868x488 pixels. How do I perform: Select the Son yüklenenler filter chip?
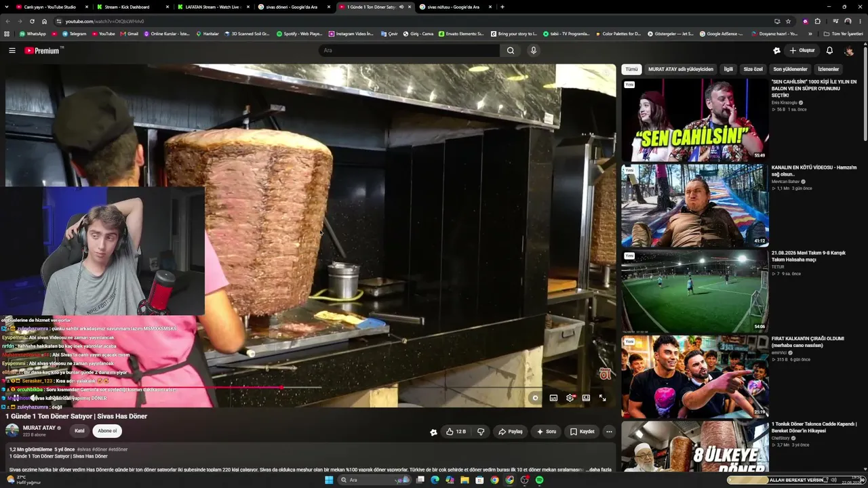tap(791, 69)
